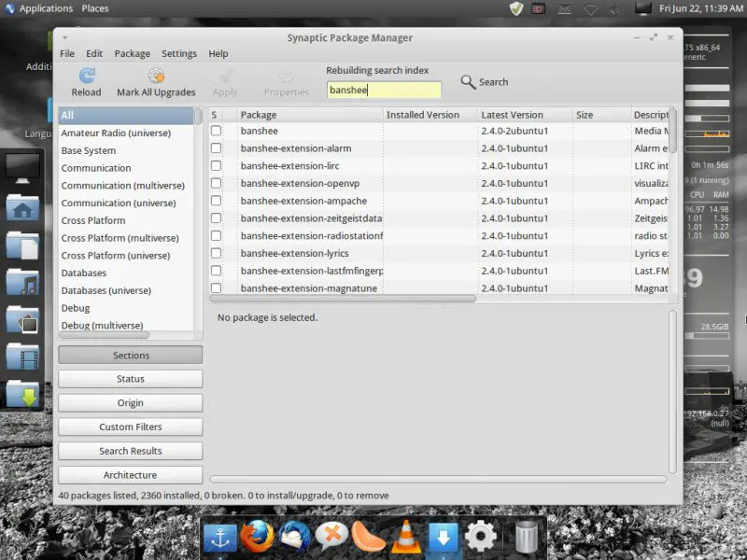This screenshot has width=747, height=560.
Task: Click the Custom Filters button
Action: coord(131,427)
